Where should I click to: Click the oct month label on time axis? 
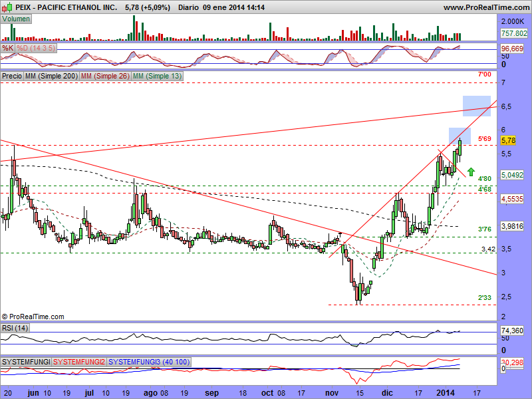tap(267, 393)
